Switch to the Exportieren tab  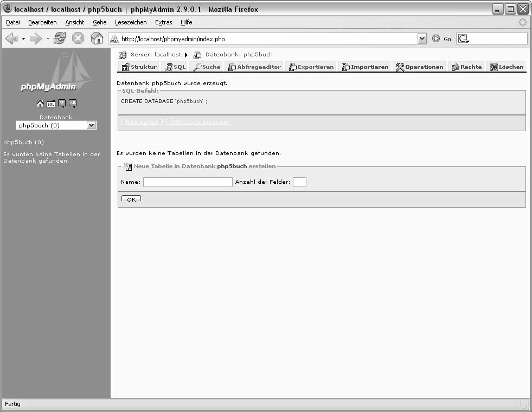click(311, 67)
